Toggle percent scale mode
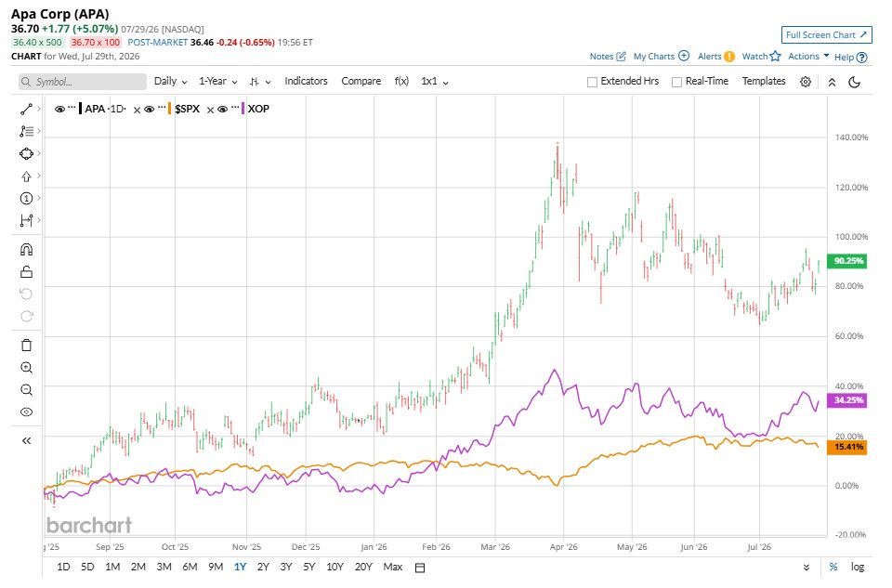This screenshot has height=588, width=892. click(833, 567)
